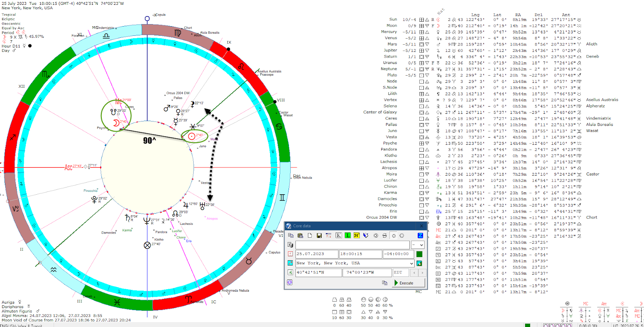
Task: Click the coordinates icon beside latitude
Action: pyautogui.click(x=290, y=272)
